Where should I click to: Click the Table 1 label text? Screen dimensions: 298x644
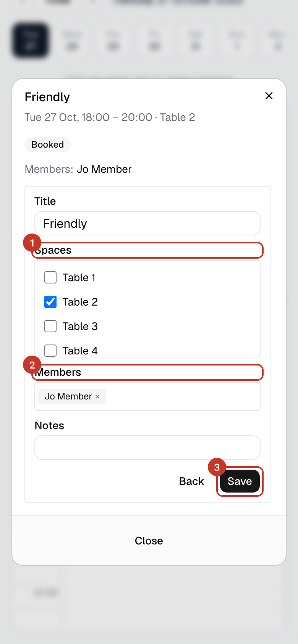pos(79,277)
